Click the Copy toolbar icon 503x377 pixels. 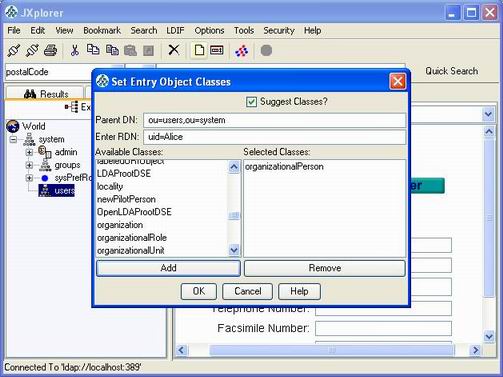pos(93,50)
